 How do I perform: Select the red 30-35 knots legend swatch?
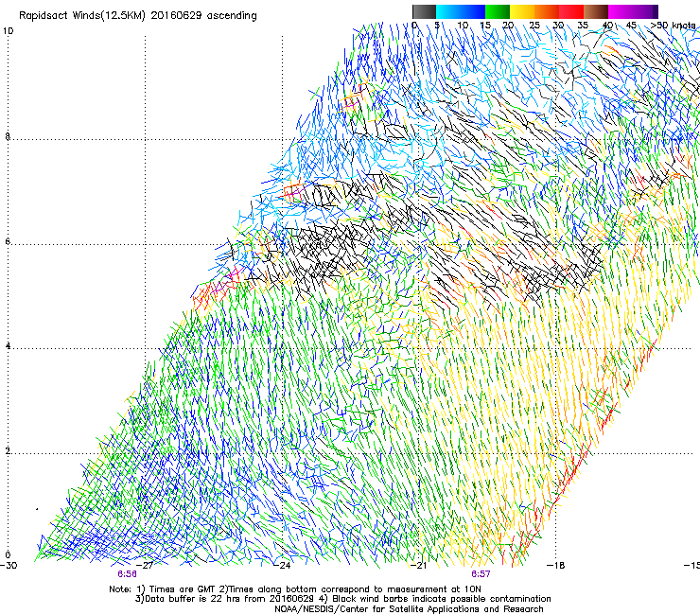pyautogui.click(x=571, y=11)
